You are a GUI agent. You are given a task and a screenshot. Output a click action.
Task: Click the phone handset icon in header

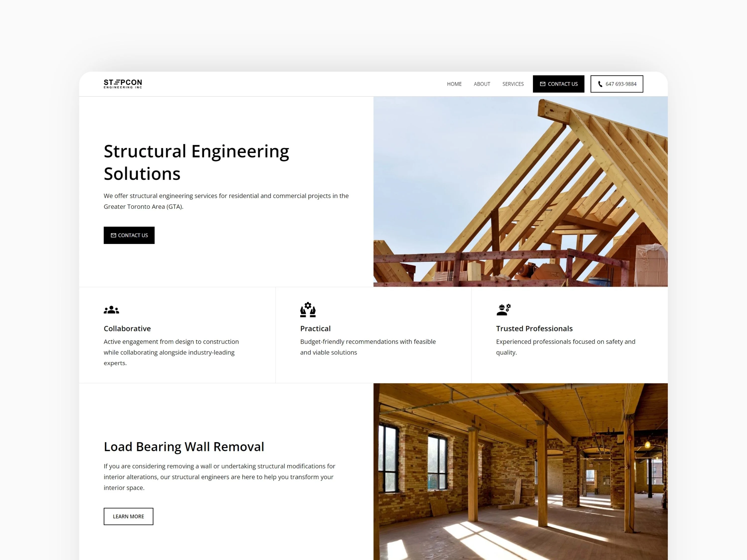coord(600,84)
